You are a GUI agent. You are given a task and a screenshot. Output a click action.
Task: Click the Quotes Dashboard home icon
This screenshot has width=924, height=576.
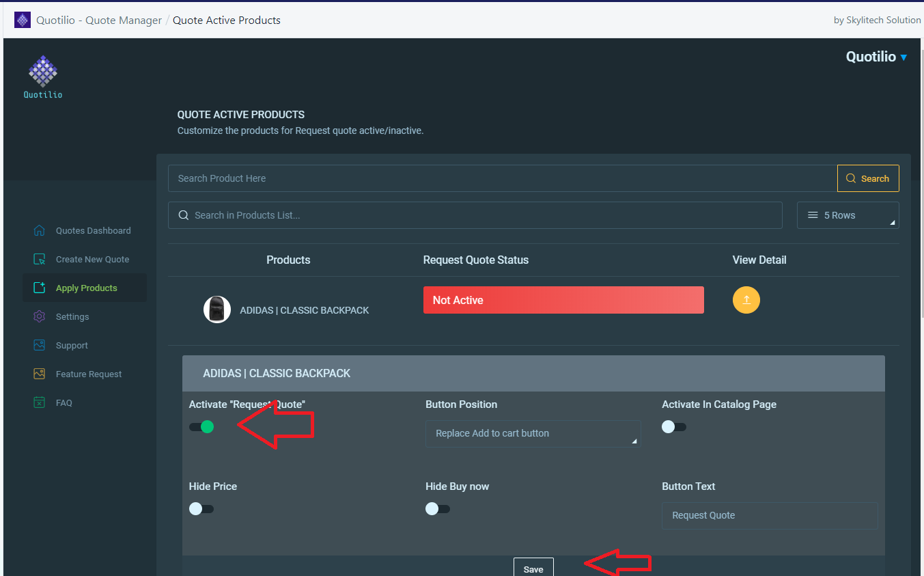(40, 230)
